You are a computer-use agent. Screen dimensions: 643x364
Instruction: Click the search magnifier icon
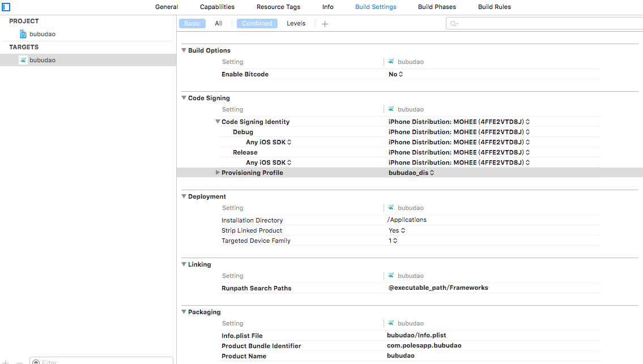(454, 24)
